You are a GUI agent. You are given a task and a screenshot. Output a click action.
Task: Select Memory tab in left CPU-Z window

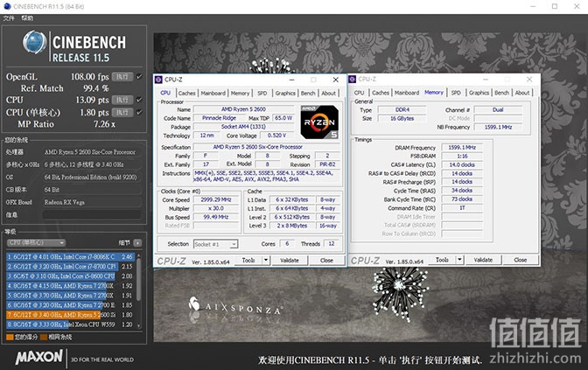pyautogui.click(x=240, y=93)
